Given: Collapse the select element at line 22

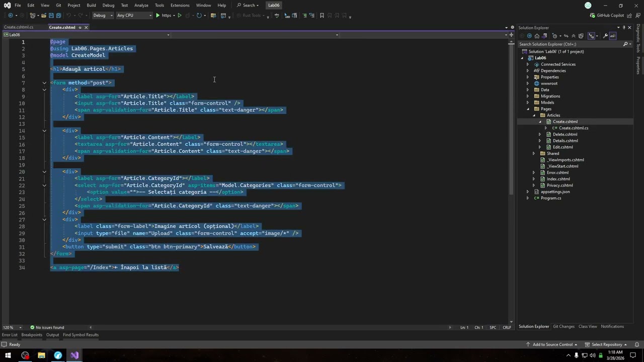Looking at the screenshot, I should [x=44, y=185].
